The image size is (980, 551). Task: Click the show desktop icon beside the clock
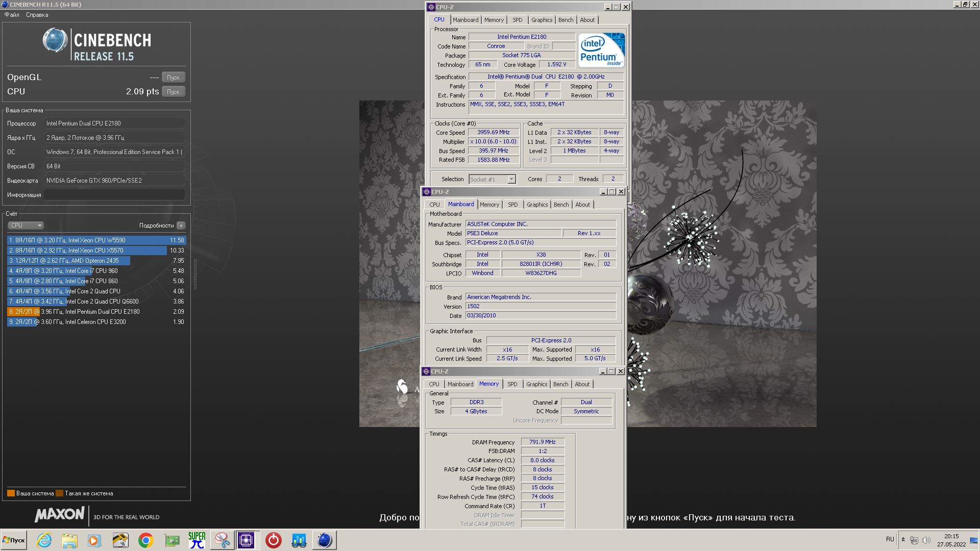974,540
